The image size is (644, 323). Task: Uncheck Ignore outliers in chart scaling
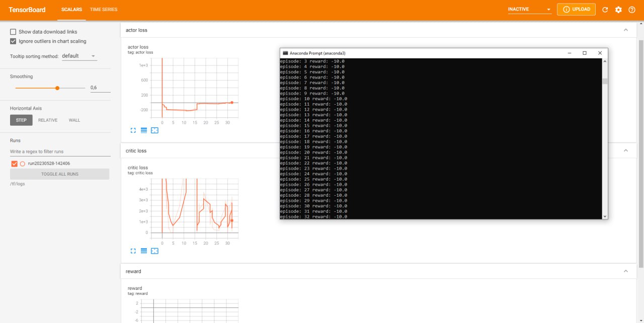click(x=14, y=41)
